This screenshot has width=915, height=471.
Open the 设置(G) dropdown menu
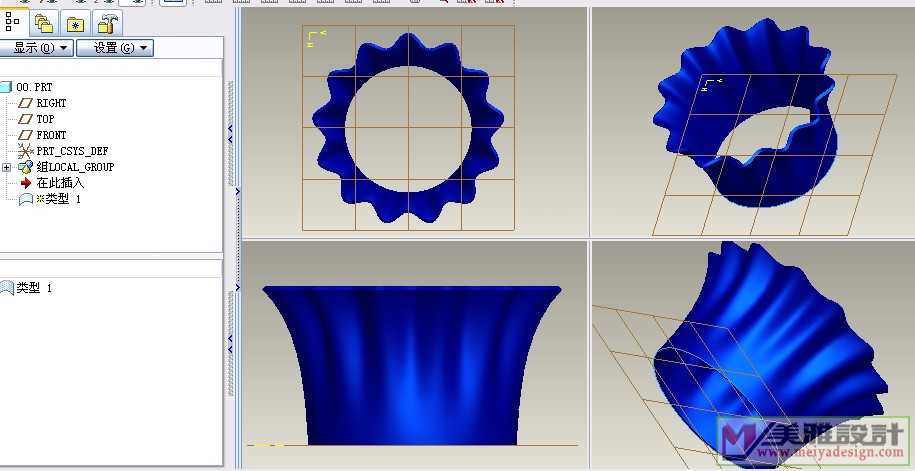click(x=115, y=48)
